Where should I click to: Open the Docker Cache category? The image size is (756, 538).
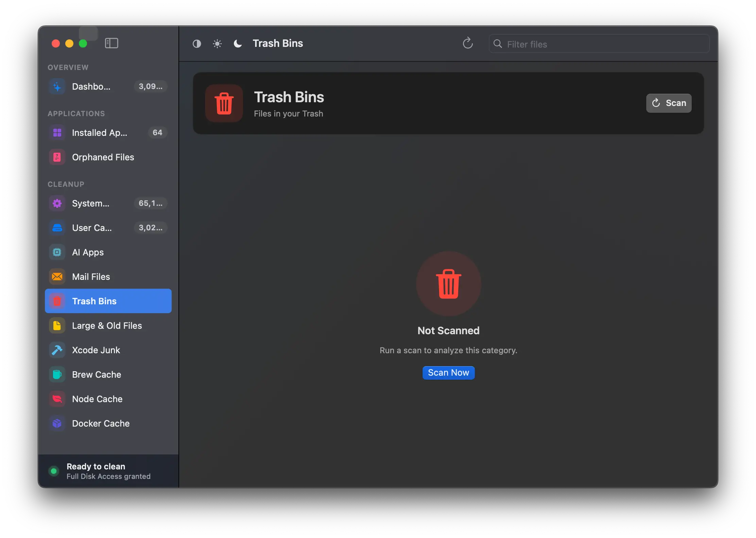[x=108, y=424]
